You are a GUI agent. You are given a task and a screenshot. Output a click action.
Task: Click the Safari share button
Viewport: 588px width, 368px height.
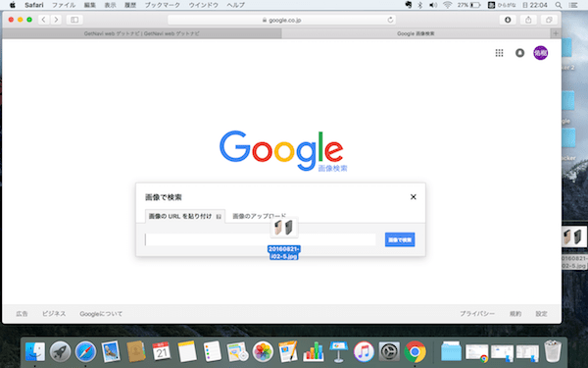528,20
